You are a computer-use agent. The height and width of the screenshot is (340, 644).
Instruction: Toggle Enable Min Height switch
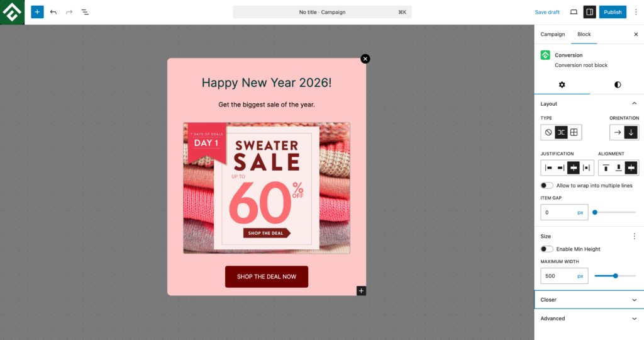coord(547,249)
